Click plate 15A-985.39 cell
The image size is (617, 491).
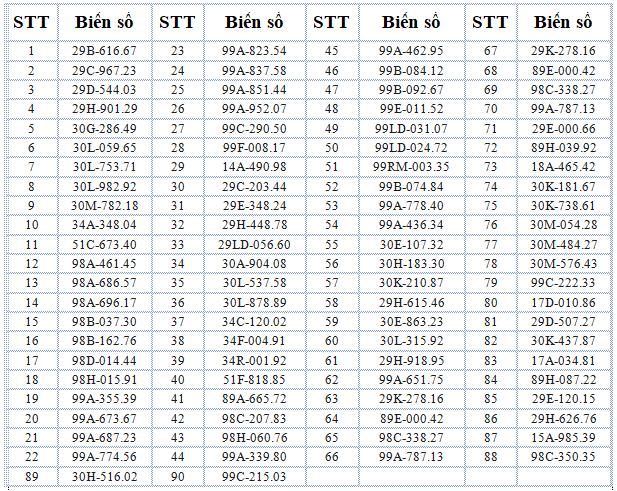click(x=563, y=438)
